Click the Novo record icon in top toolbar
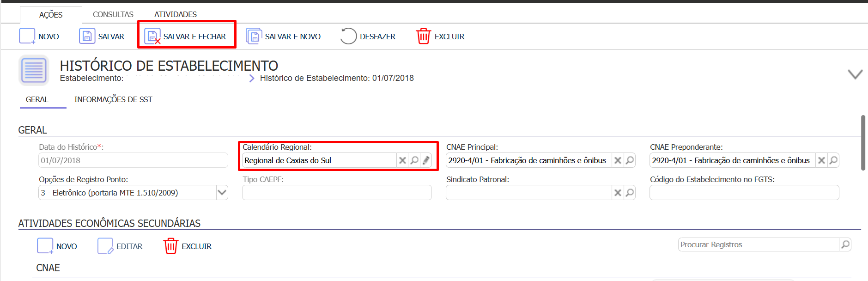 [27, 36]
